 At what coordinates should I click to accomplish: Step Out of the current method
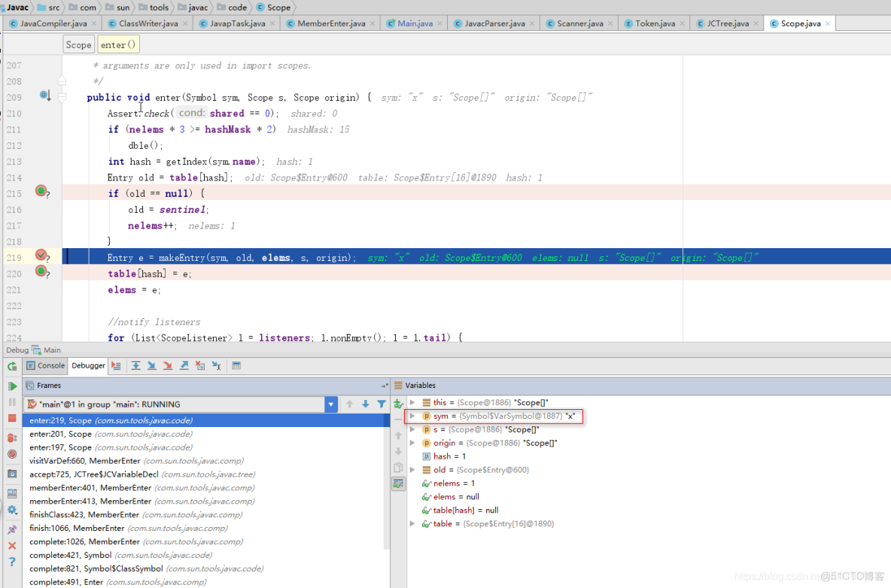point(184,365)
